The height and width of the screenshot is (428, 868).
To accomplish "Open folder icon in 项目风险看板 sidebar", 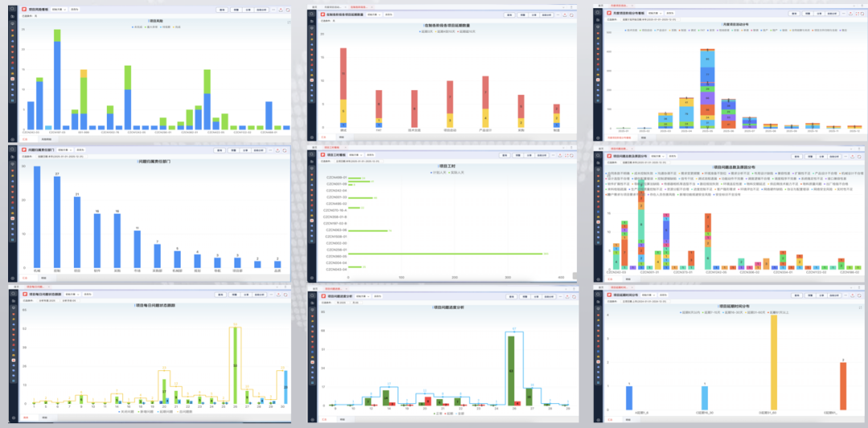I will 12,17.
